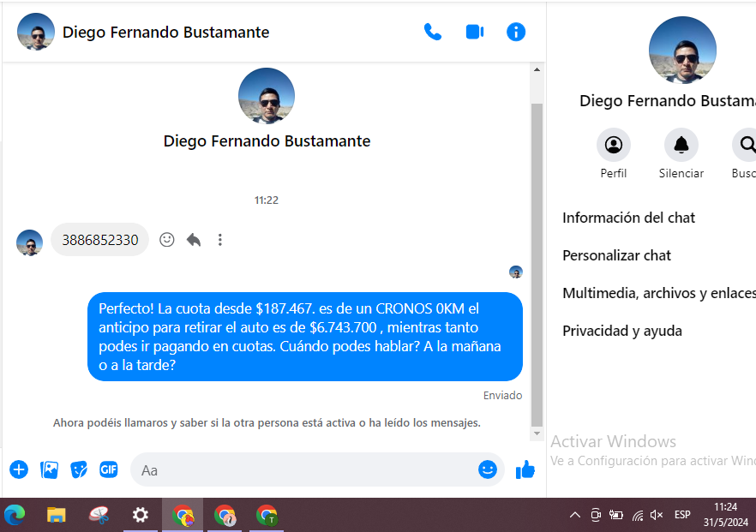Viewport: 756px width, 532px height.
Task: Choose a sticker to send
Action: (x=79, y=469)
